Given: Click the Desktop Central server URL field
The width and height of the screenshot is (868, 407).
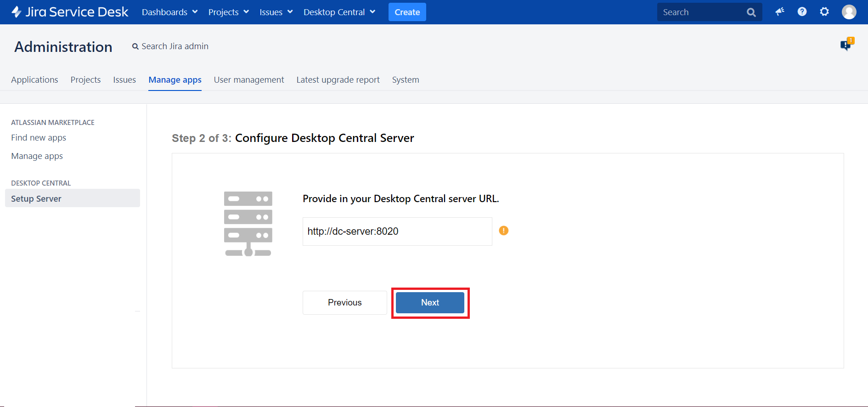Looking at the screenshot, I should pyautogui.click(x=397, y=232).
